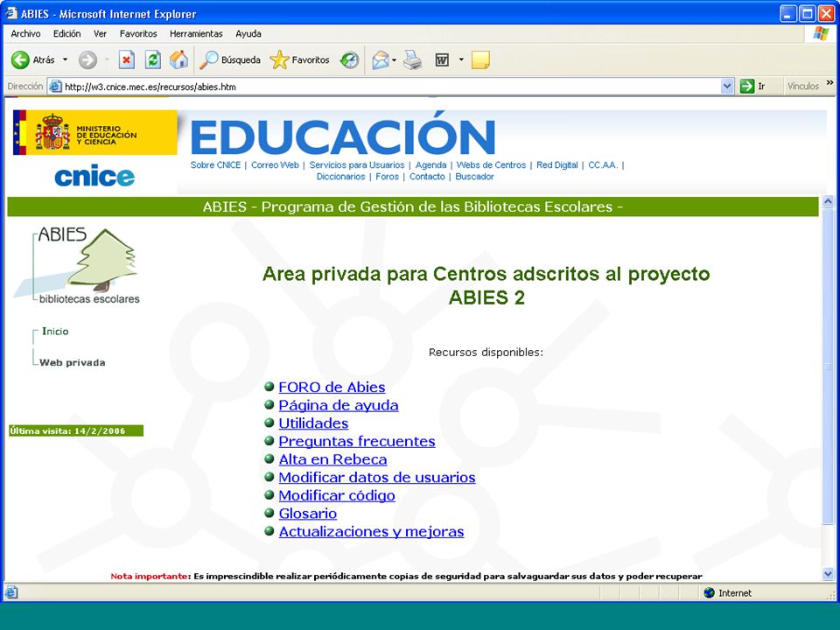Click the Windows flag throbber logo
The height and width of the screenshot is (630, 840).
click(821, 34)
